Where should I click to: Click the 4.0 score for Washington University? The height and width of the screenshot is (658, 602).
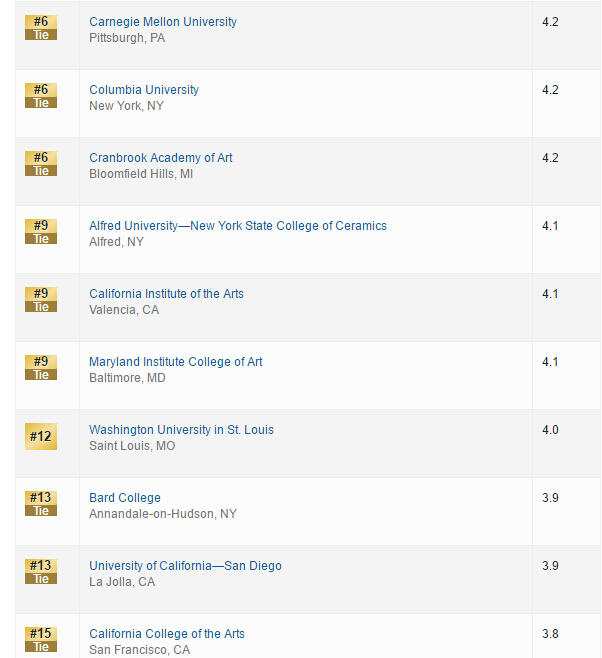pos(550,430)
